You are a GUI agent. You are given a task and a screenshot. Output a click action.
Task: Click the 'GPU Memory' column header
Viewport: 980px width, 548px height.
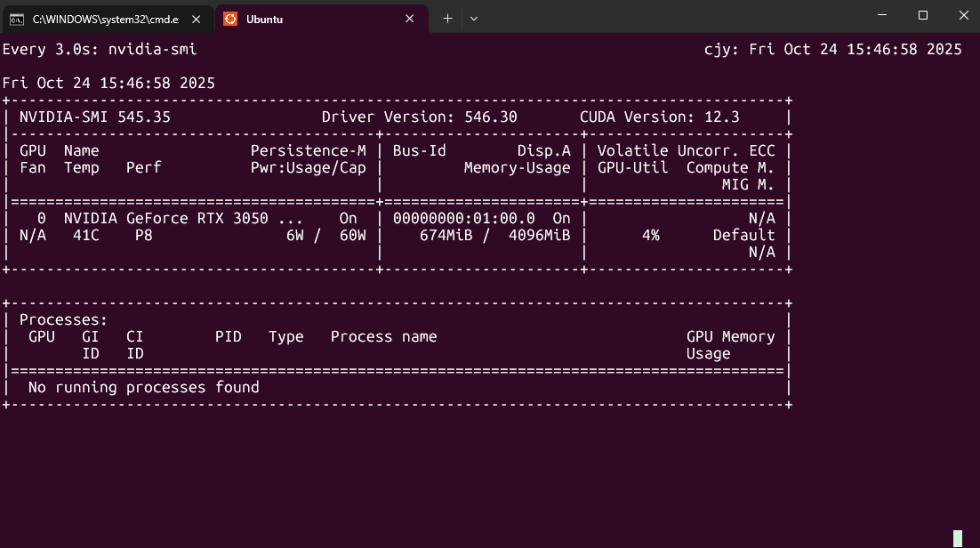[731, 336]
